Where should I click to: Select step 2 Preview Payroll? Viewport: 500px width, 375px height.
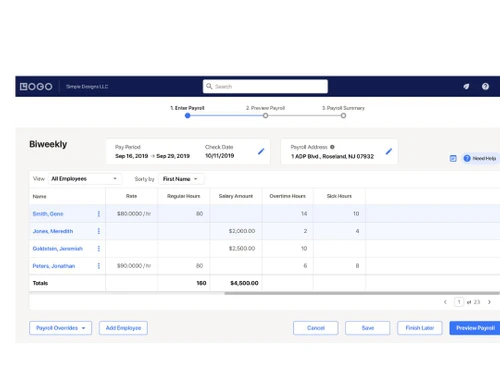[x=265, y=108]
